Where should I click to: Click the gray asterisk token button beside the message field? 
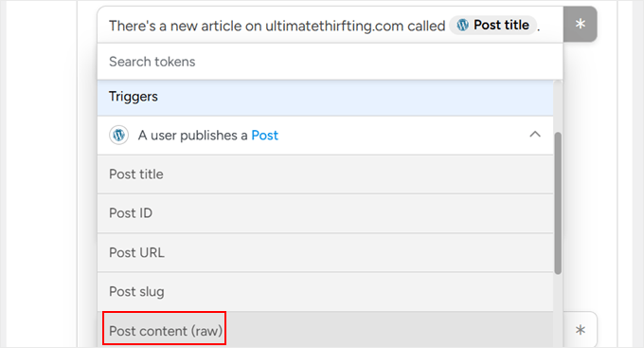tap(580, 24)
